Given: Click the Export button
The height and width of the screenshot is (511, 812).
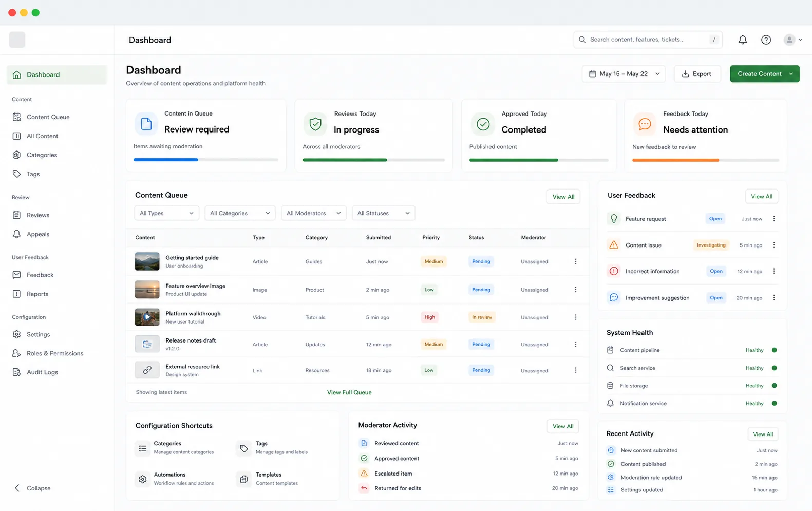Looking at the screenshot, I should [697, 74].
